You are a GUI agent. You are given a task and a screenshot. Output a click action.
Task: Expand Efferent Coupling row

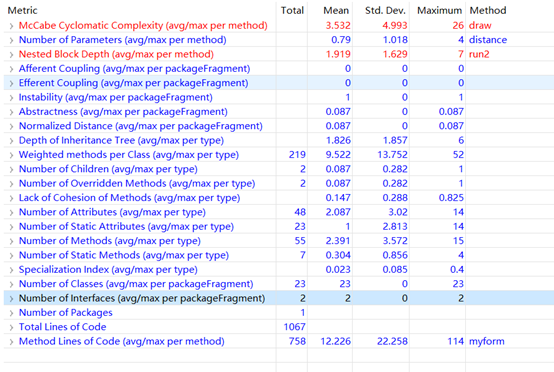[11, 83]
